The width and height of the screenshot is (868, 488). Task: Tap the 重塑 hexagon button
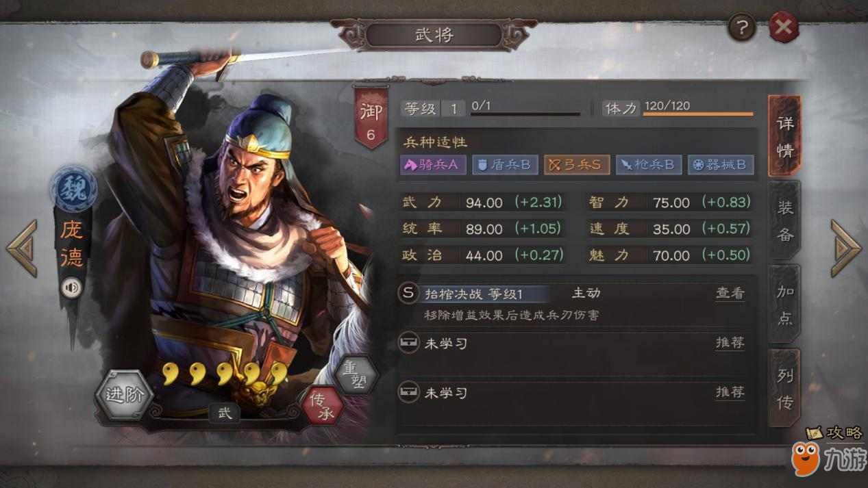point(356,375)
